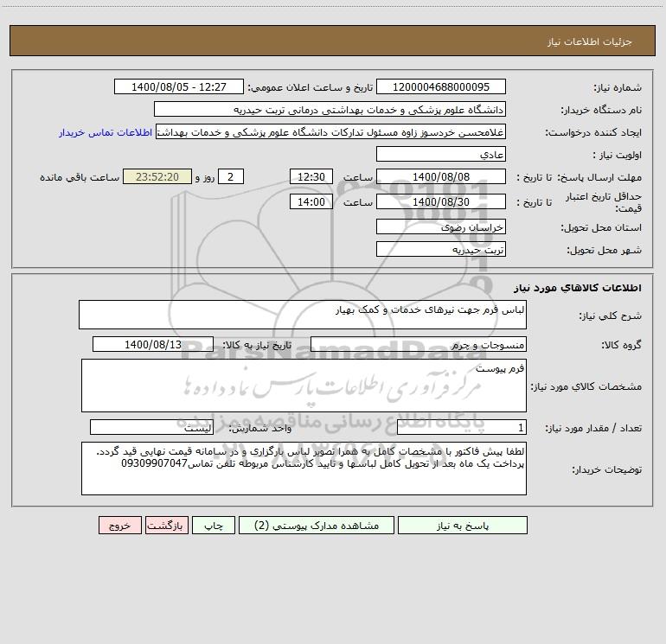
Task: Click the پاسخ به نیاز button
Action: [462, 526]
